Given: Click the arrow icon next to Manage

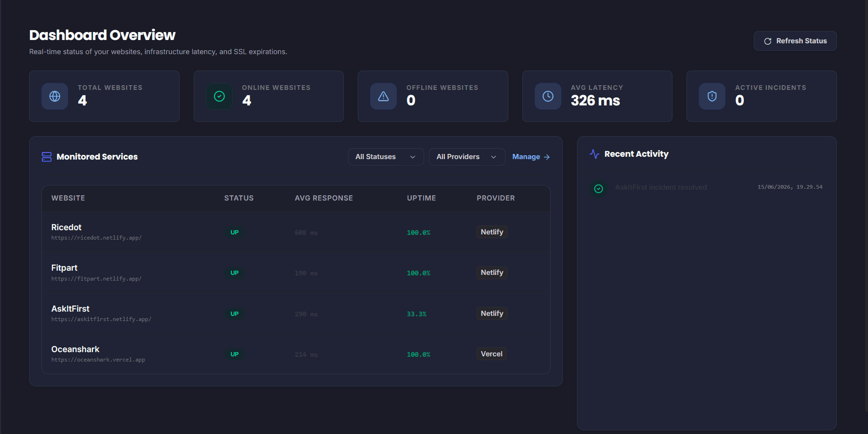Looking at the screenshot, I should point(546,157).
